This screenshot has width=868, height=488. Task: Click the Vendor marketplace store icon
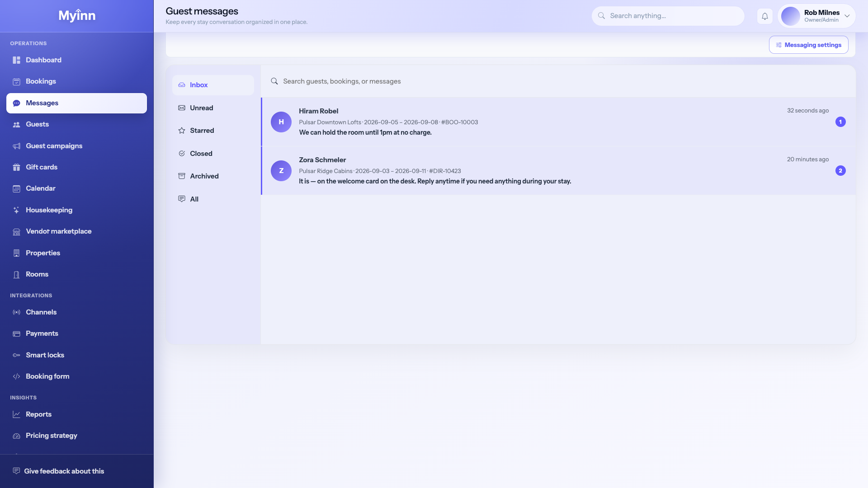(17, 232)
